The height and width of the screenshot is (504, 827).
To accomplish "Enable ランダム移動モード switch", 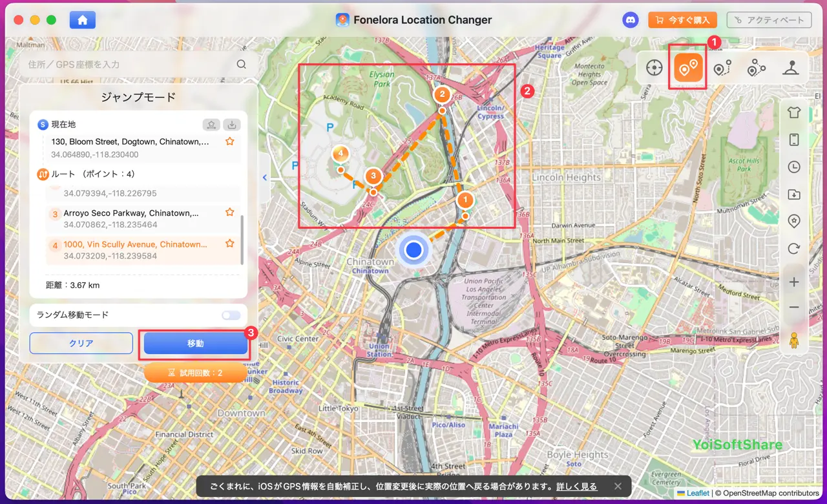I will click(x=231, y=315).
